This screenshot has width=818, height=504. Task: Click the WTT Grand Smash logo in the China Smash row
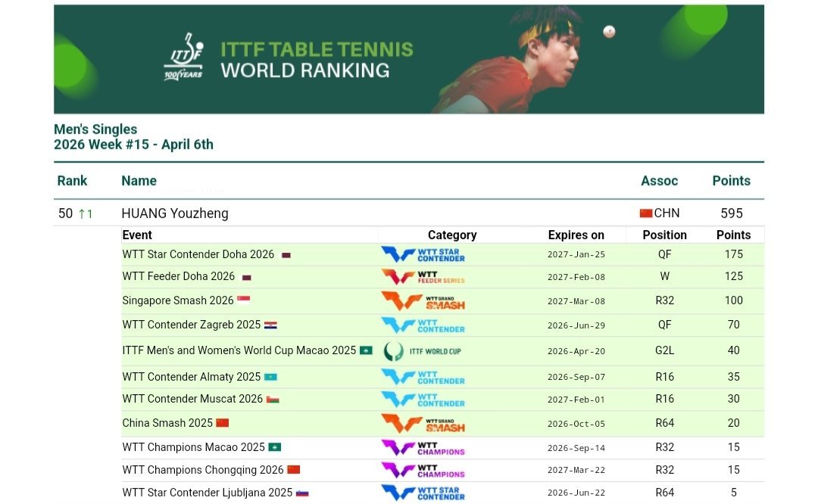(x=423, y=423)
